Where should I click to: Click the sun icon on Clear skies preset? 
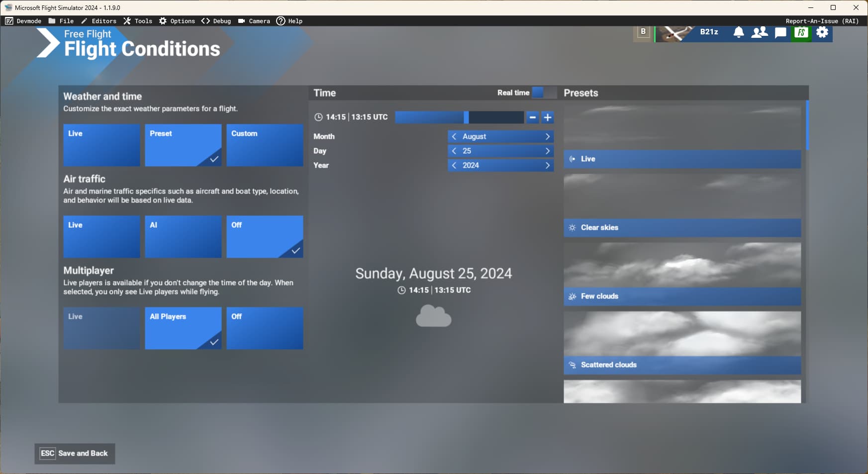572,227
